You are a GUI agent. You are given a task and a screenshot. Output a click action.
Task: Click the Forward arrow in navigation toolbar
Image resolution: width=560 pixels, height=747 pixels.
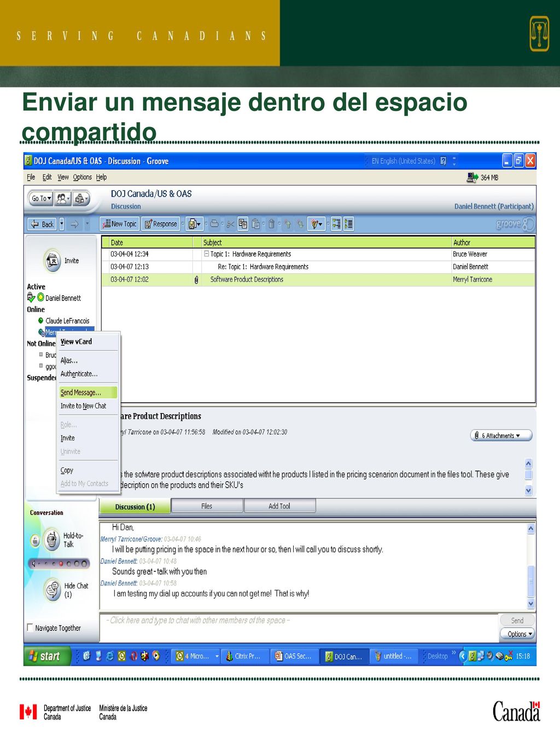pyautogui.click(x=74, y=224)
